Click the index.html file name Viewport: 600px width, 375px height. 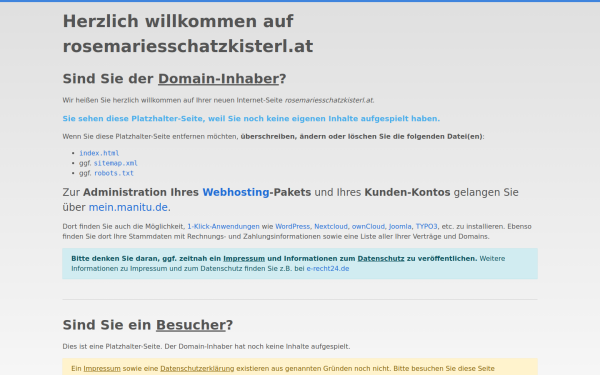99,153
